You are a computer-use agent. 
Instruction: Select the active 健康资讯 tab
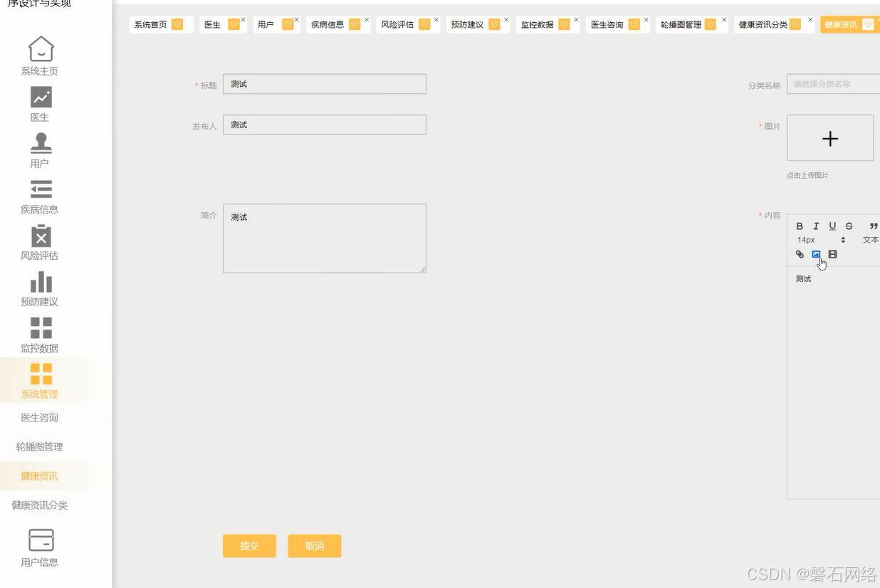(x=849, y=24)
